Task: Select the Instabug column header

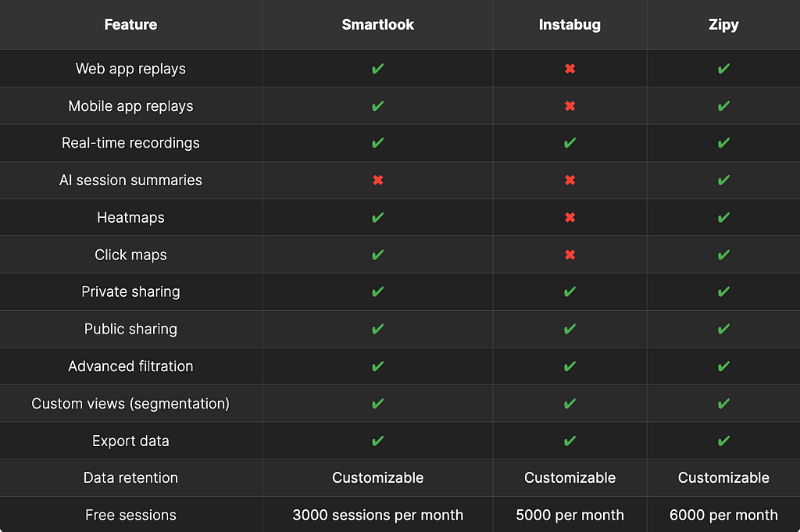Action: pyautogui.click(x=570, y=24)
